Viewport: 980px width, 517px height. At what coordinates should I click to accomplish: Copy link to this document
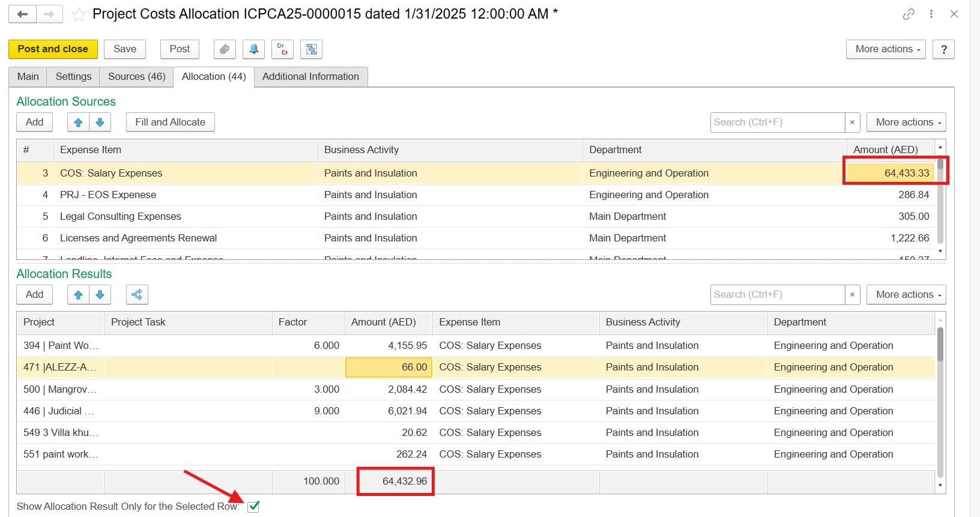pos(909,14)
